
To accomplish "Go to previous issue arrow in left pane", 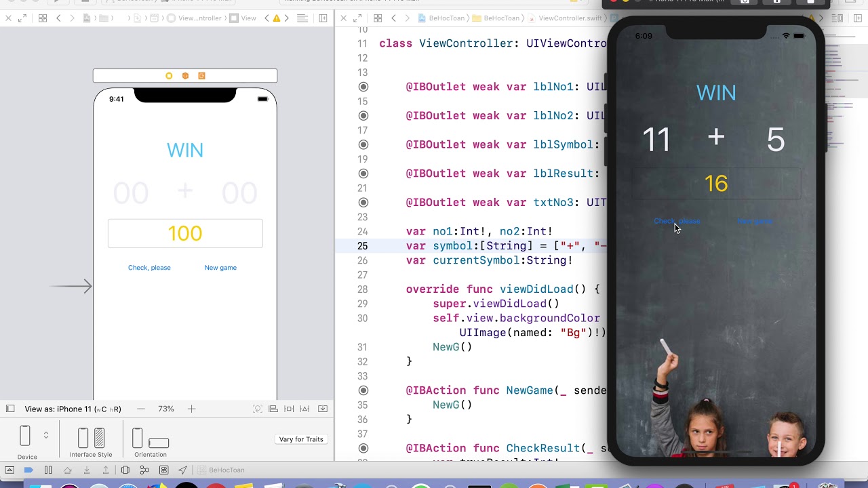I will [267, 18].
